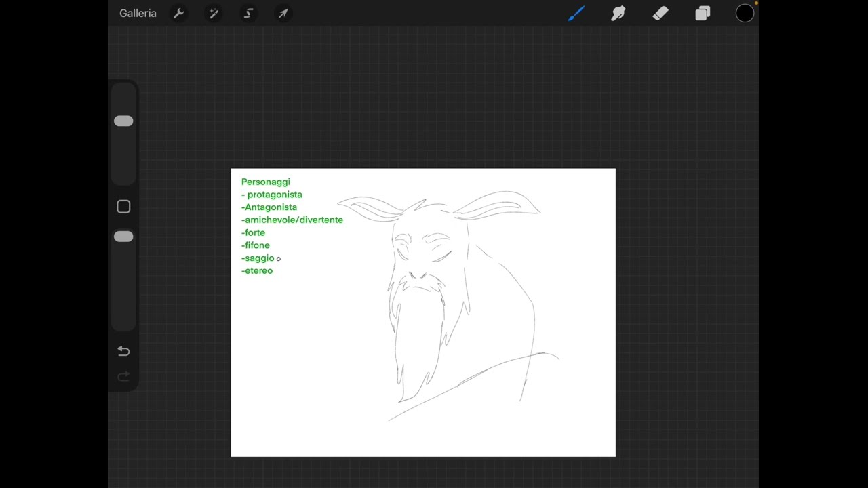Tap the square modify button in sidebar

tap(123, 207)
